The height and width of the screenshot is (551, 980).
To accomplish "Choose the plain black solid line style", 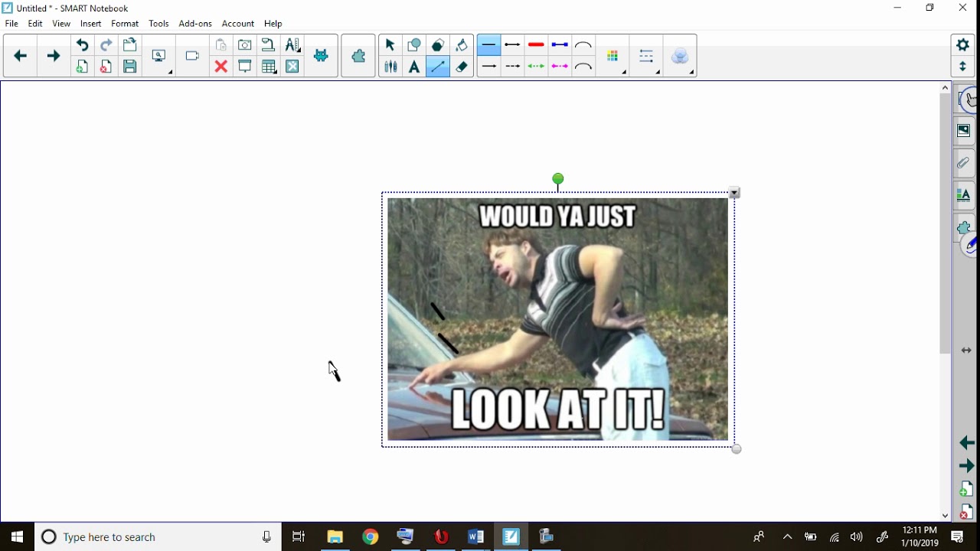I will click(489, 45).
